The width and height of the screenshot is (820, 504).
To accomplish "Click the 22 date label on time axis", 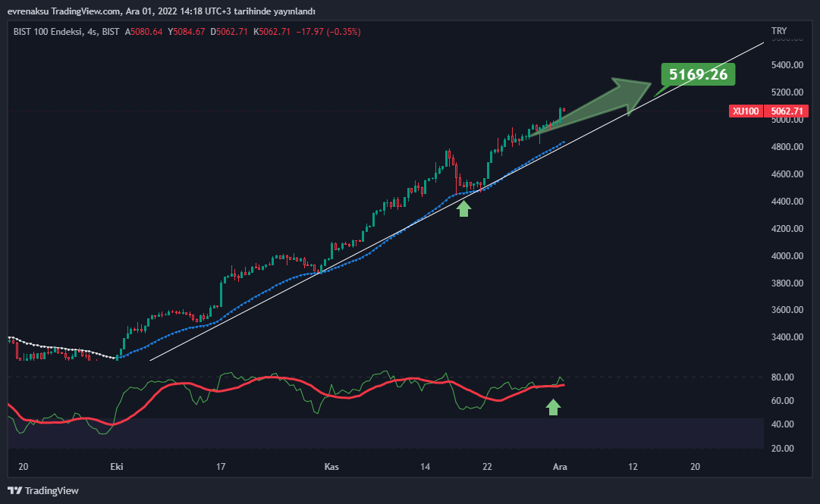I will coord(488,466).
